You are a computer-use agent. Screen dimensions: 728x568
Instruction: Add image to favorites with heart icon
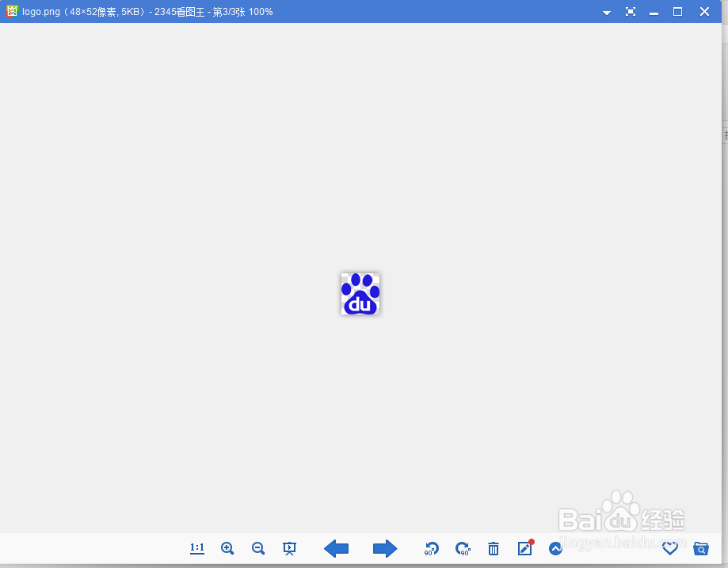[670, 548]
